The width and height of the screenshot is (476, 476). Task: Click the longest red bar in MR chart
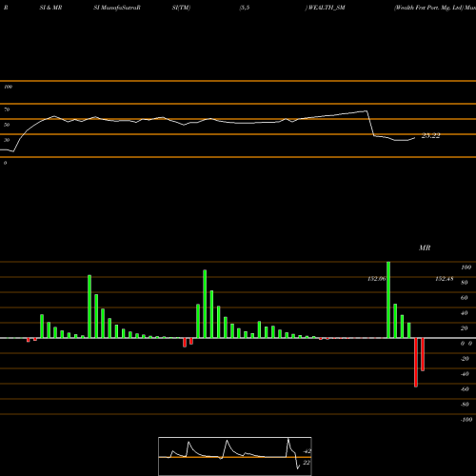coord(416,363)
